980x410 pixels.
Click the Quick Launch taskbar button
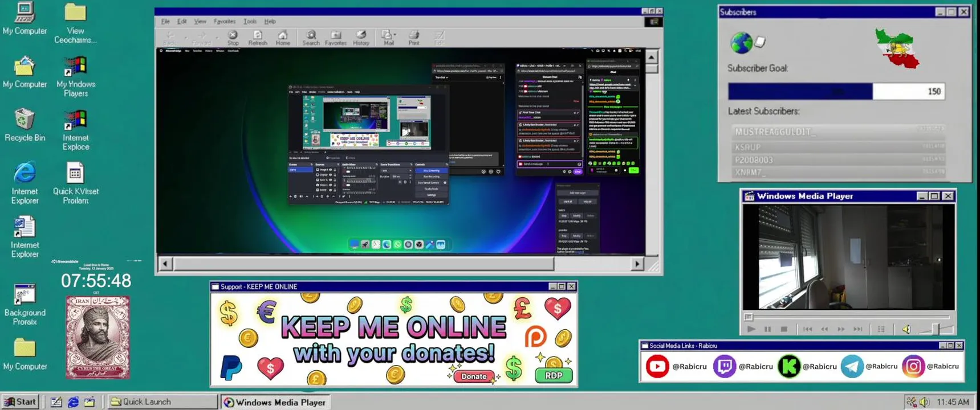[162, 401]
